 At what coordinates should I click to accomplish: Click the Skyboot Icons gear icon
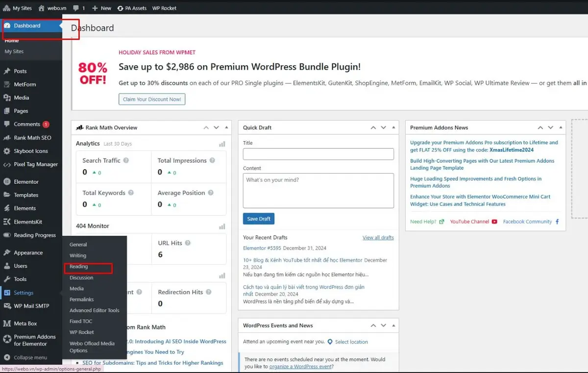pyautogui.click(x=7, y=151)
